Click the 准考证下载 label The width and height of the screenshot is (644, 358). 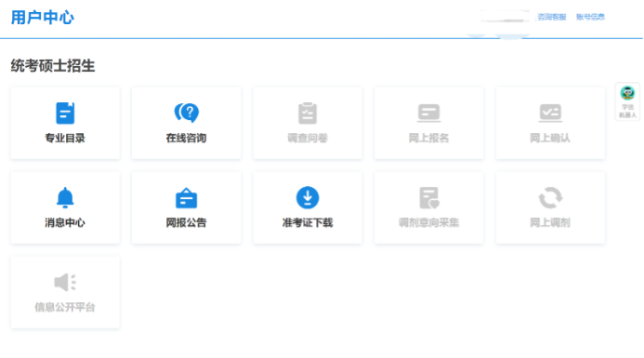(308, 223)
